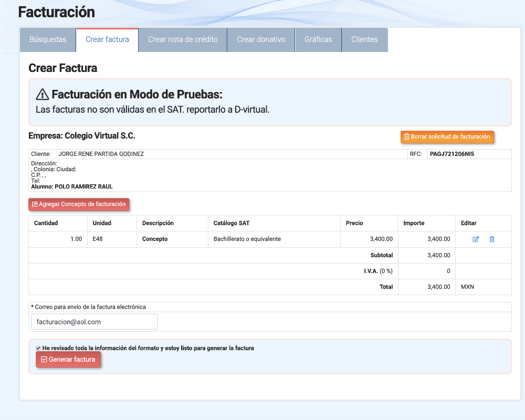
Task: Click Borrar solicitud de facturación button
Action: [447, 136]
